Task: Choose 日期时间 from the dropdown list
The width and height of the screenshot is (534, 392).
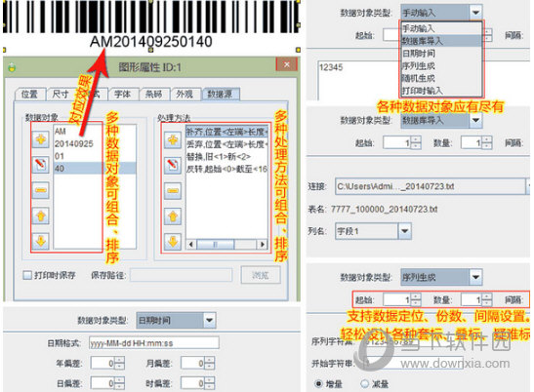Action: coord(441,54)
